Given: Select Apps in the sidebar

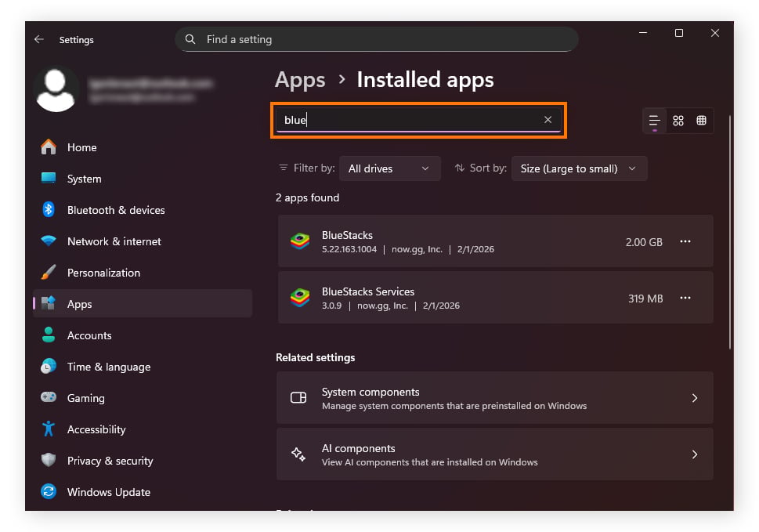Looking at the screenshot, I should 143,304.
